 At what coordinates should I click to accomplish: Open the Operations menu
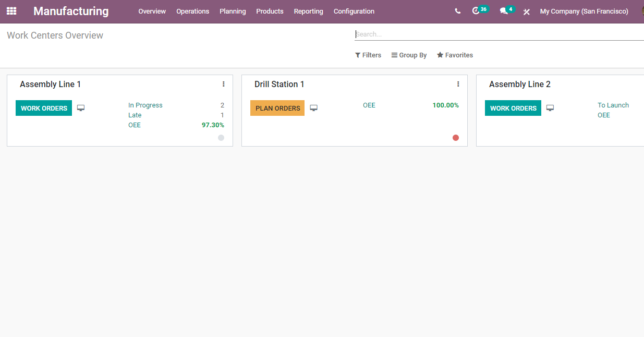pos(193,11)
